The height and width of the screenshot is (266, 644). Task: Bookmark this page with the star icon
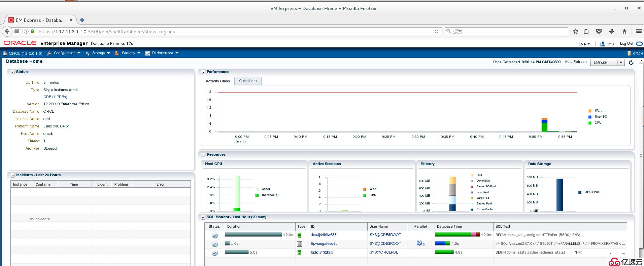tap(576, 31)
